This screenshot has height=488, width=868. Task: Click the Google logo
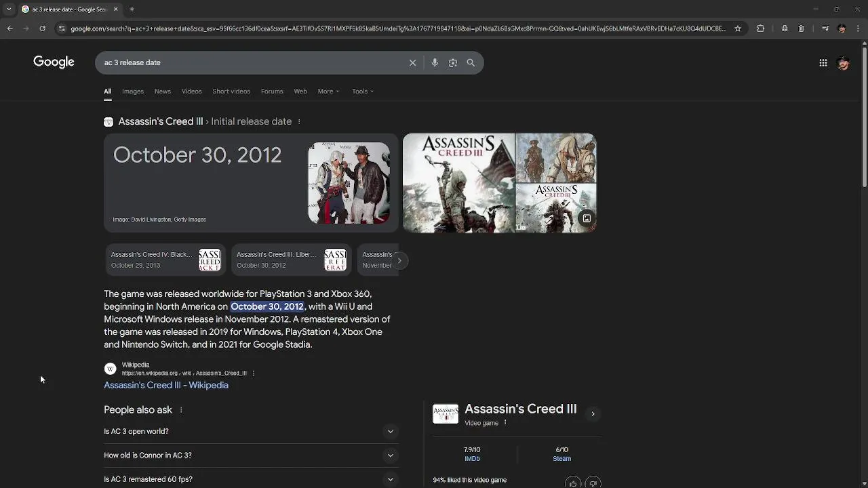click(x=54, y=62)
